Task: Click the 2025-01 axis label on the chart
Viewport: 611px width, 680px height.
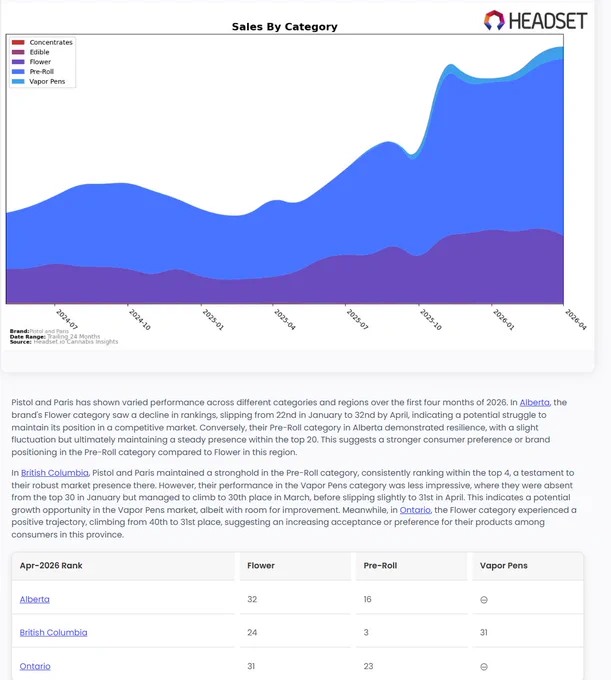Action: click(x=213, y=319)
